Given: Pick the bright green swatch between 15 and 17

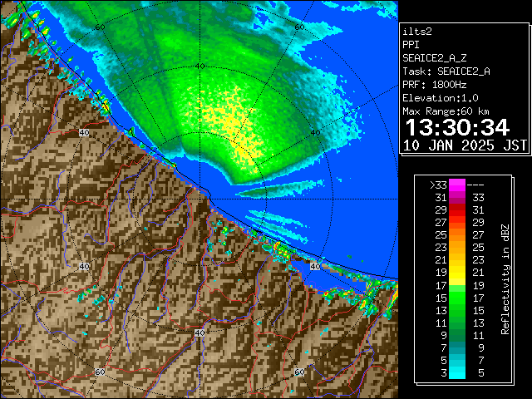Looking at the screenshot, I should (457, 298).
